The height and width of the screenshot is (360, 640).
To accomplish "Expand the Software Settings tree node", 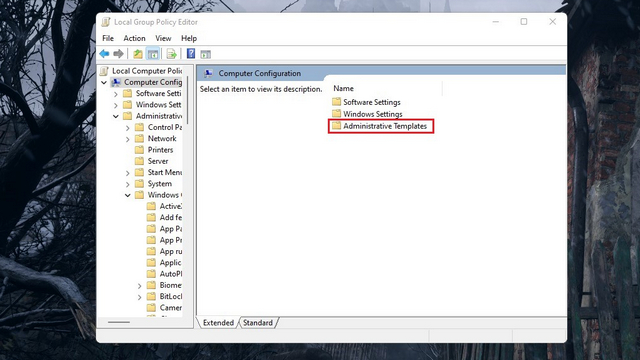I will tap(116, 94).
